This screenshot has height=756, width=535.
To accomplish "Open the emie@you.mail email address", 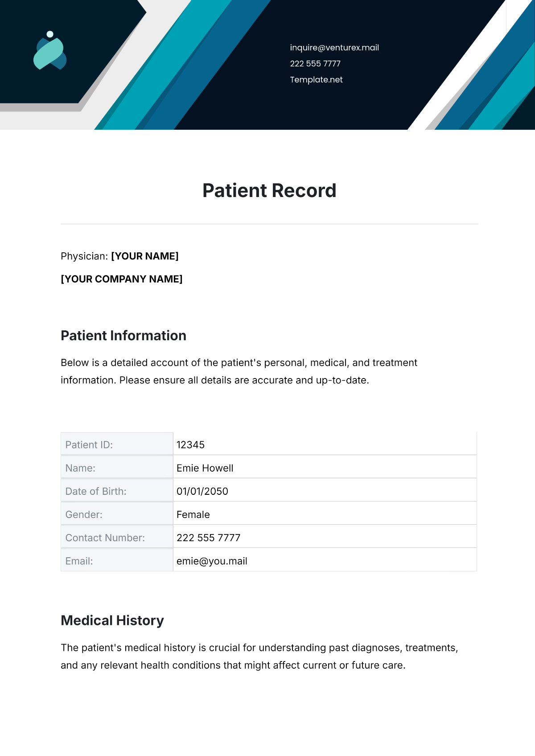I will point(212,561).
